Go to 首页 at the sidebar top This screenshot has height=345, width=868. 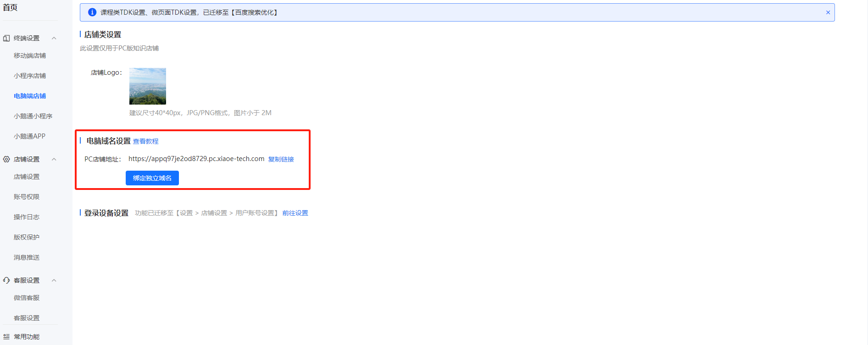coord(10,7)
